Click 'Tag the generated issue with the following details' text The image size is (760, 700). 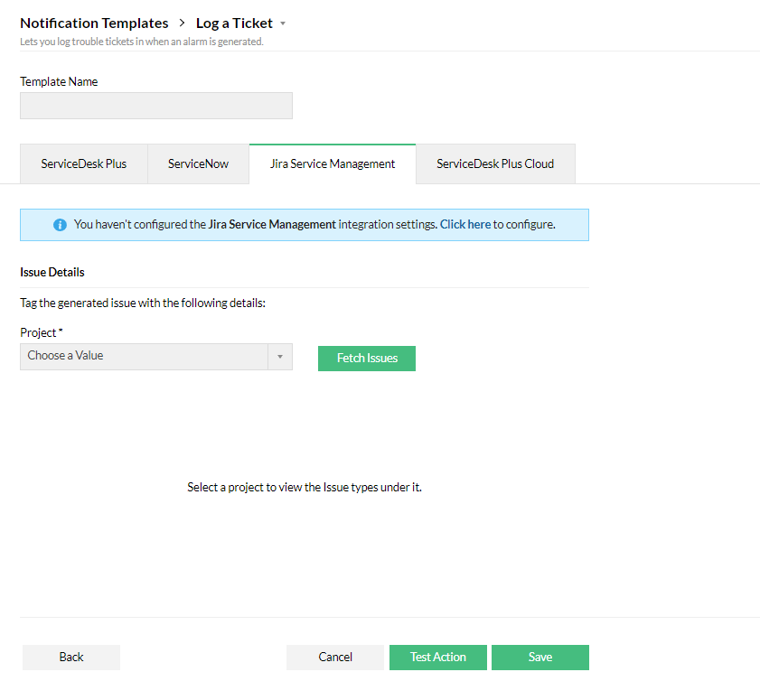coord(143,303)
